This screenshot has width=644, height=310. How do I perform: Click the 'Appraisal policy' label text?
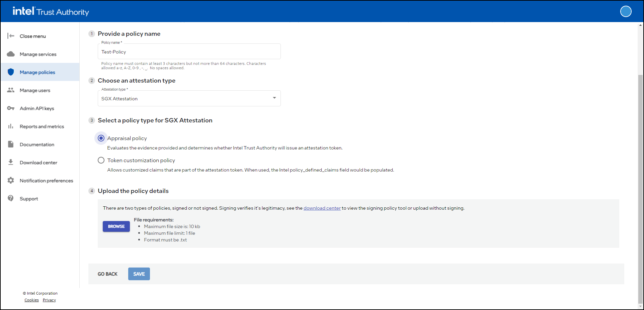click(x=127, y=138)
